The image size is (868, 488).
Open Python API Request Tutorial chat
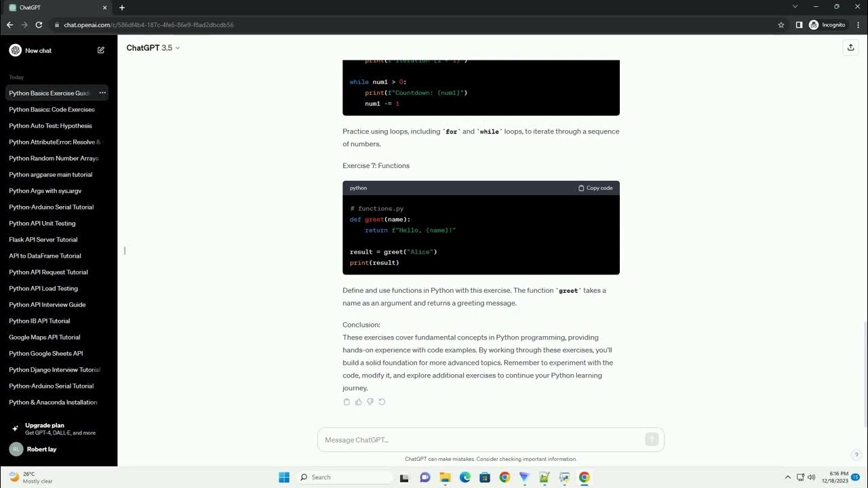[57, 272]
